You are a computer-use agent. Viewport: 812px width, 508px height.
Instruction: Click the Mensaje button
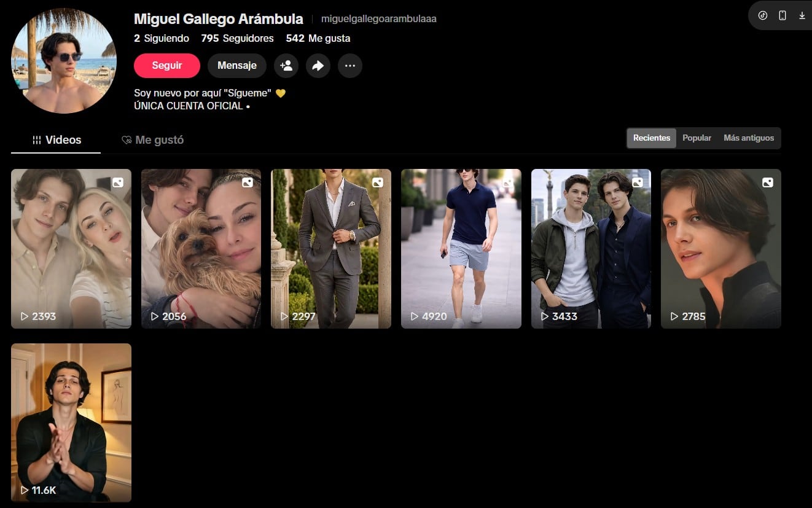point(236,66)
